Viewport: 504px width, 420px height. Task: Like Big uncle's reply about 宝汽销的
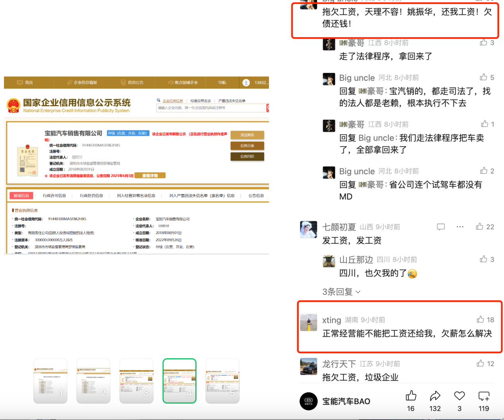point(483,77)
